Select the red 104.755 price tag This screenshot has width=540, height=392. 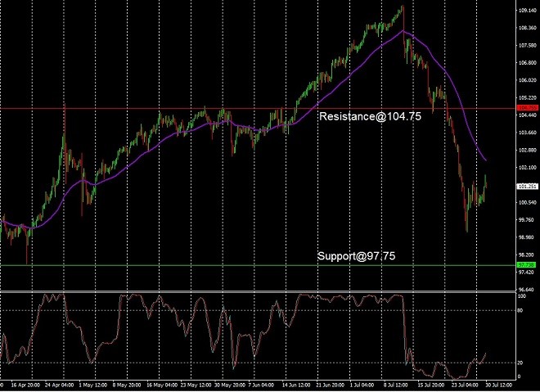pos(528,108)
